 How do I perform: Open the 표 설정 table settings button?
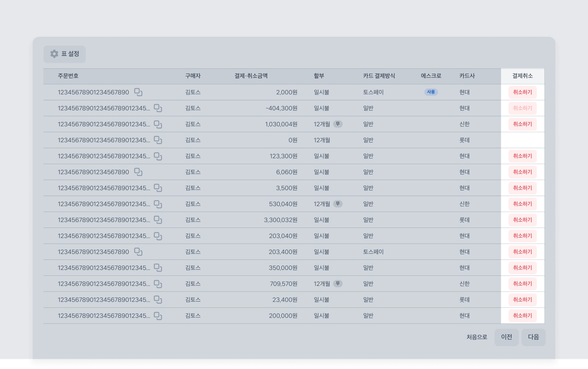[x=65, y=54]
